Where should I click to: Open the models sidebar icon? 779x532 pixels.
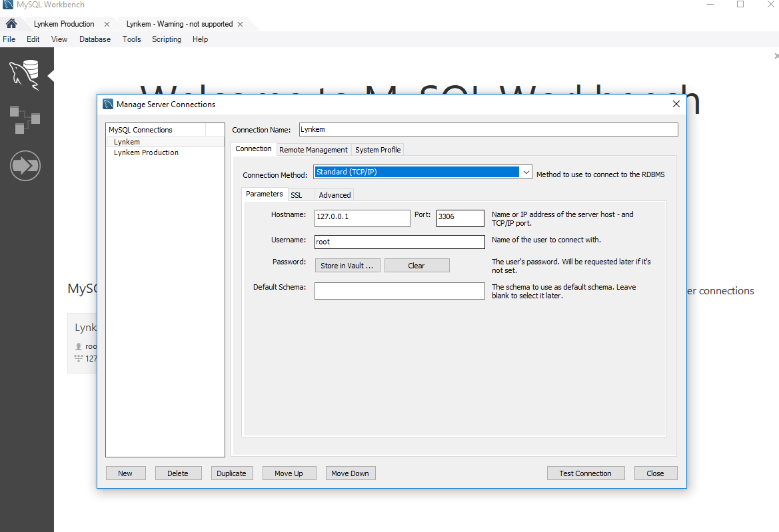click(x=25, y=119)
